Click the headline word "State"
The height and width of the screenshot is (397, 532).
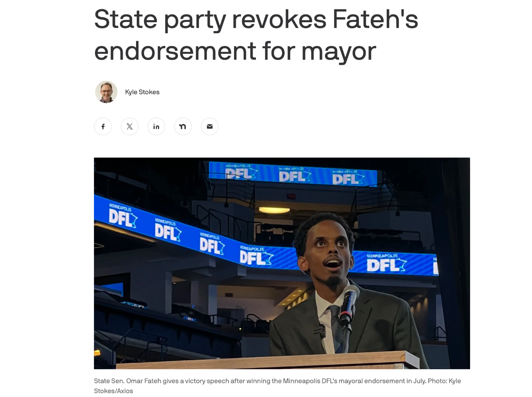pos(126,19)
